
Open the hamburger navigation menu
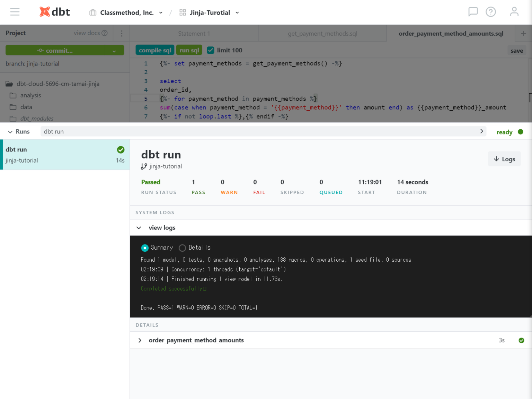[x=15, y=12]
